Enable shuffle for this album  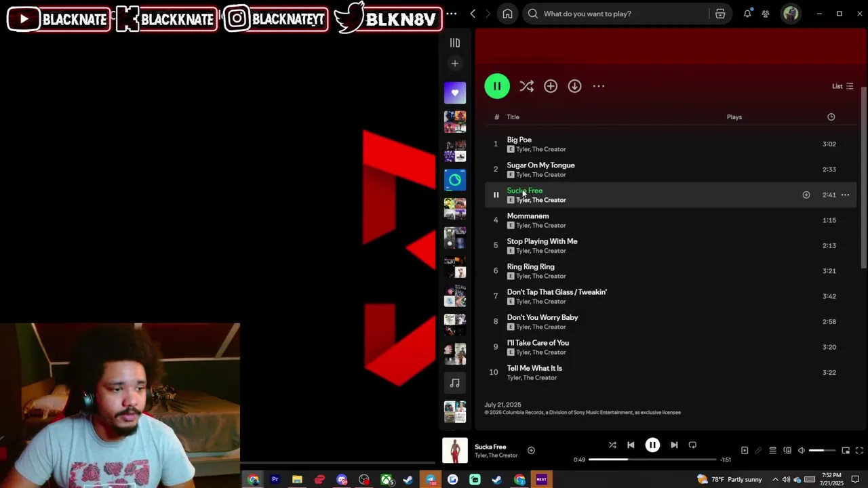click(526, 86)
